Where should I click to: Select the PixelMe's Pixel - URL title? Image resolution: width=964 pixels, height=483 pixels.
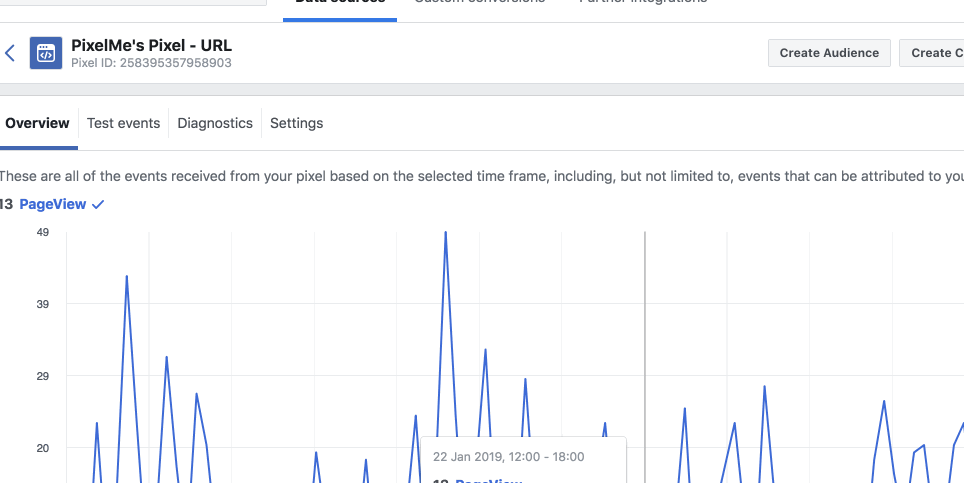pyautogui.click(x=151, y=46)
